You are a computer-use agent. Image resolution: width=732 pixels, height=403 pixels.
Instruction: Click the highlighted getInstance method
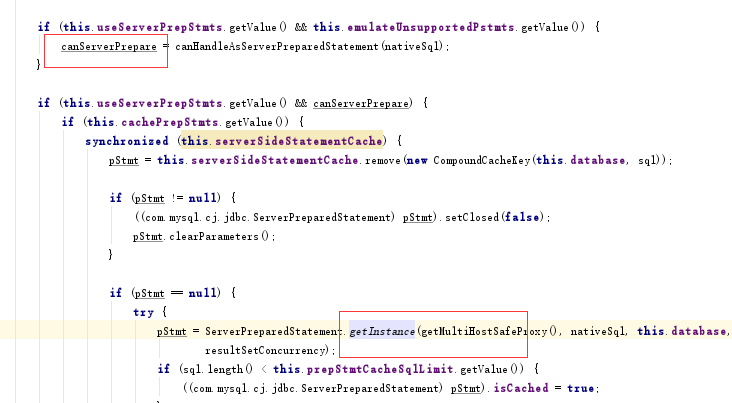tap(382, 331)
